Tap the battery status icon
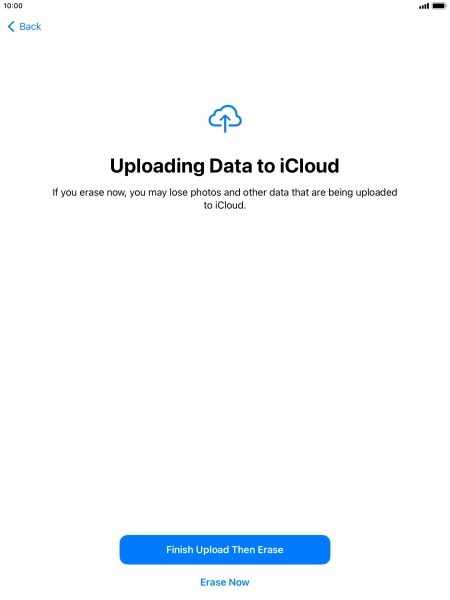 [x=439, y=6]
